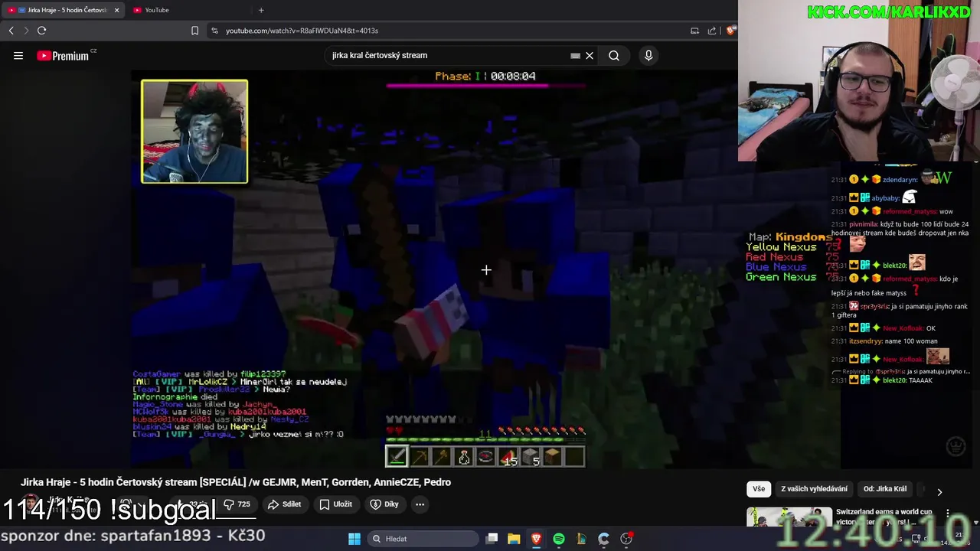Open Task View on the taskbar
Screen dimensions: 980x551
click(x=492, y=539)
